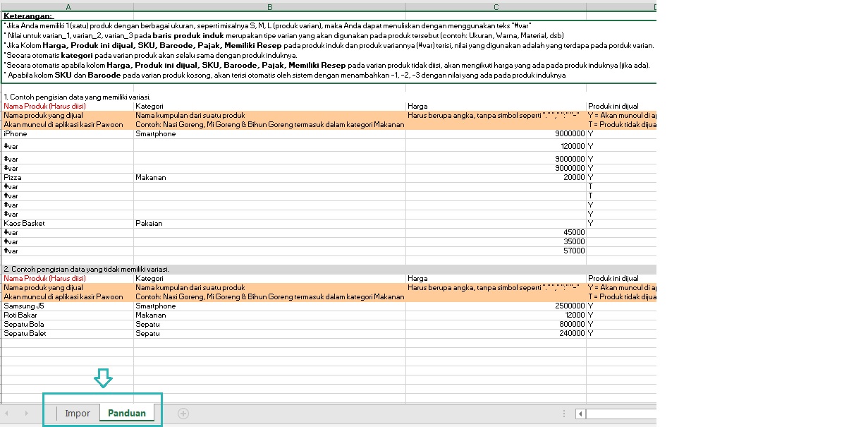The height and width of the screenshot is (427, 868).
Task: Click the 2500000 price cell
Action: [496, 306]
